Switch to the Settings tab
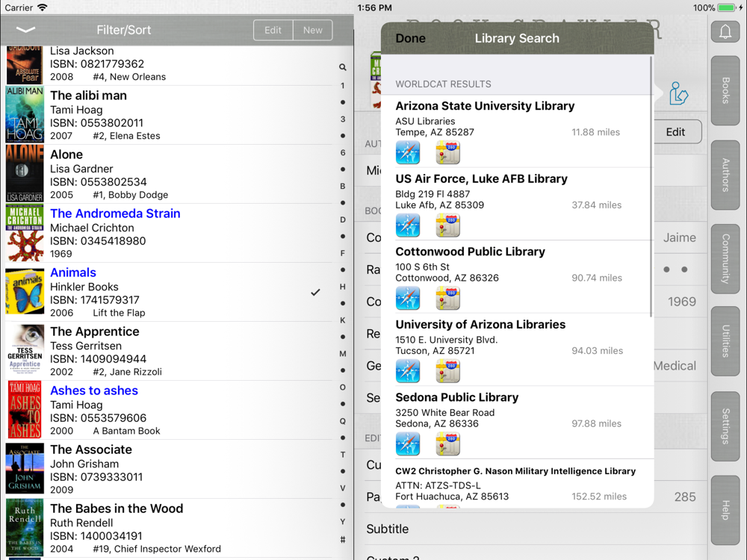The height and width of the screenshot is (560, 747). [725, 426]
